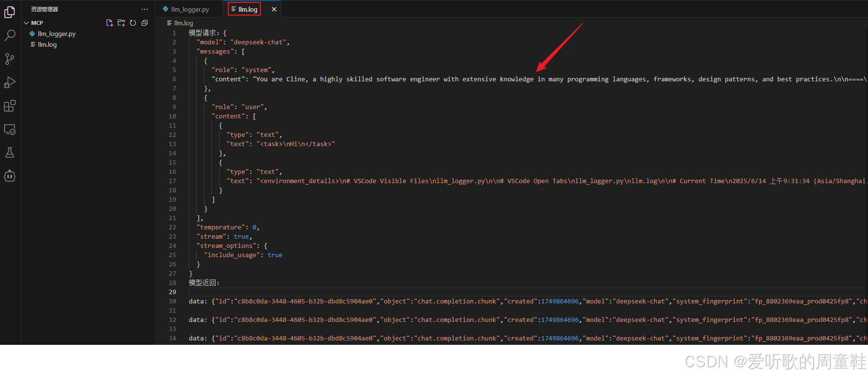Click llm.log in the breadcrumb bar
Screen dimensions: 868x376
point(184,23)
